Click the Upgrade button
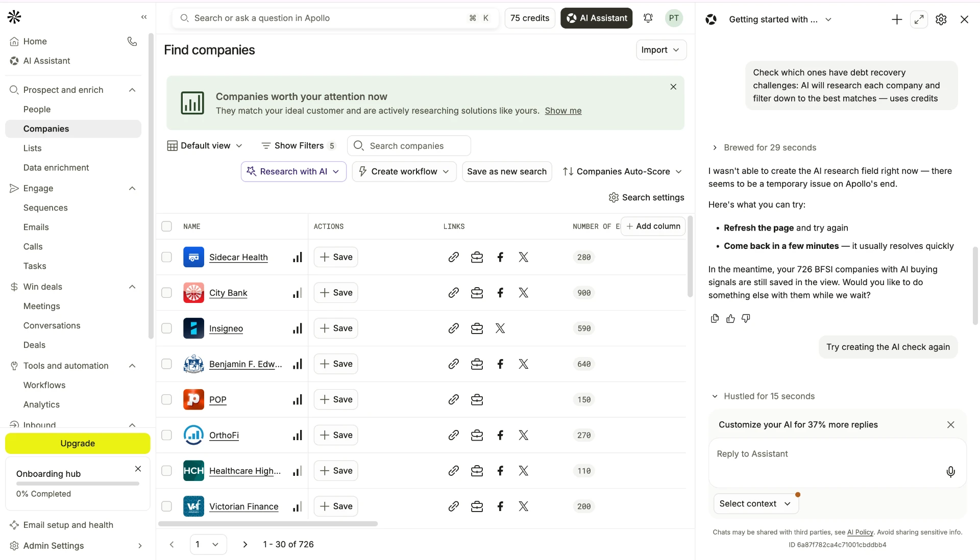The height and width of the screenshot is (560, 980). click(x=78, y=443)
